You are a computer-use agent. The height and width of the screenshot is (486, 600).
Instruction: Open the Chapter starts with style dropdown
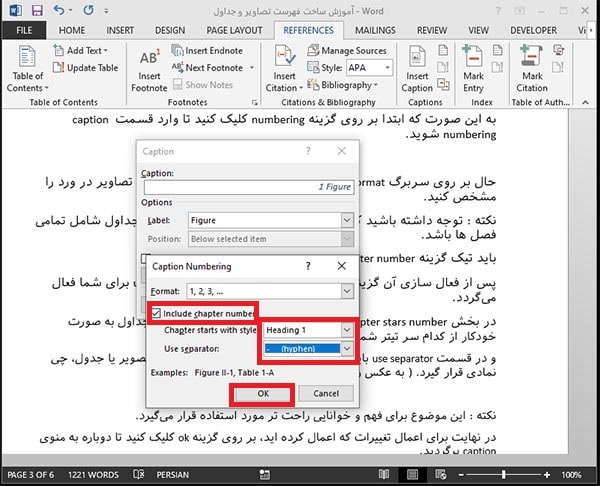347,330
